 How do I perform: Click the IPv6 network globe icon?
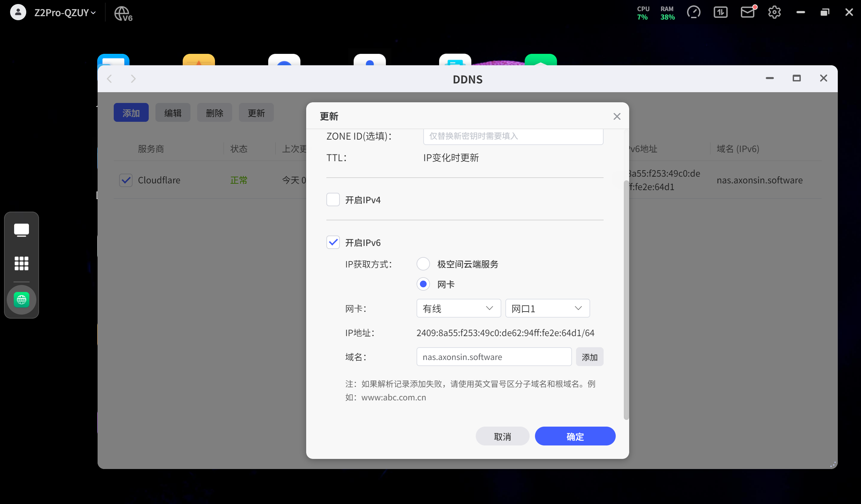(x=123, y=13)
